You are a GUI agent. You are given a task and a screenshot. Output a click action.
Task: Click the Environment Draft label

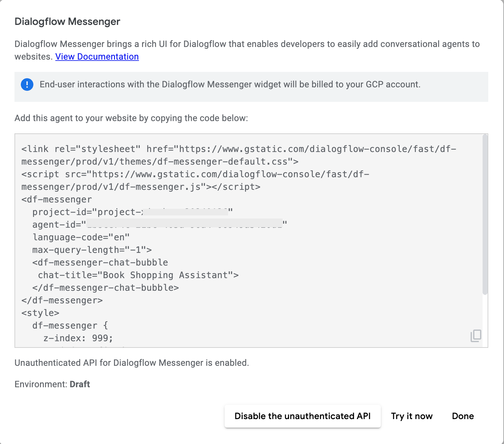click(52, 384)
